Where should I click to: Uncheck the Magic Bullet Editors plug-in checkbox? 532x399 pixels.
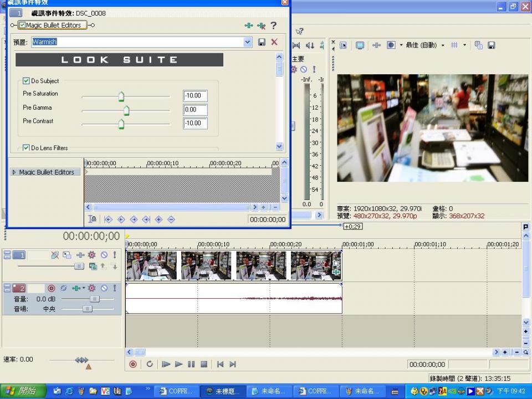[22, 25]
